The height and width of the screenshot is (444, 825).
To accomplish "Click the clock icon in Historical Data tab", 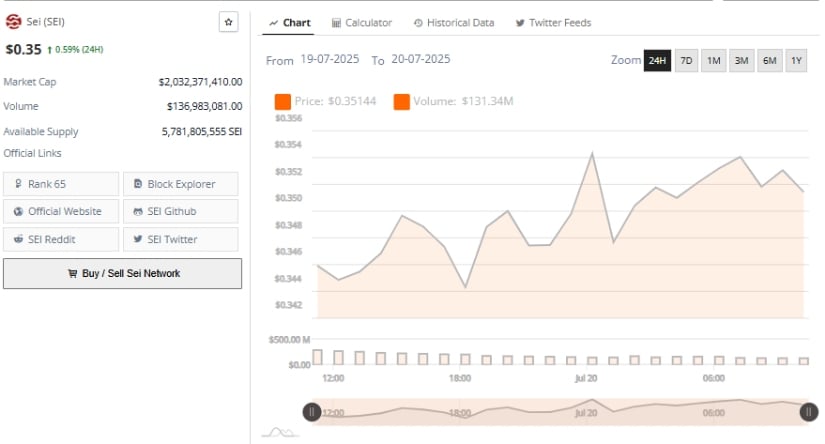I will pyautogui.click(x=418, y=23).
